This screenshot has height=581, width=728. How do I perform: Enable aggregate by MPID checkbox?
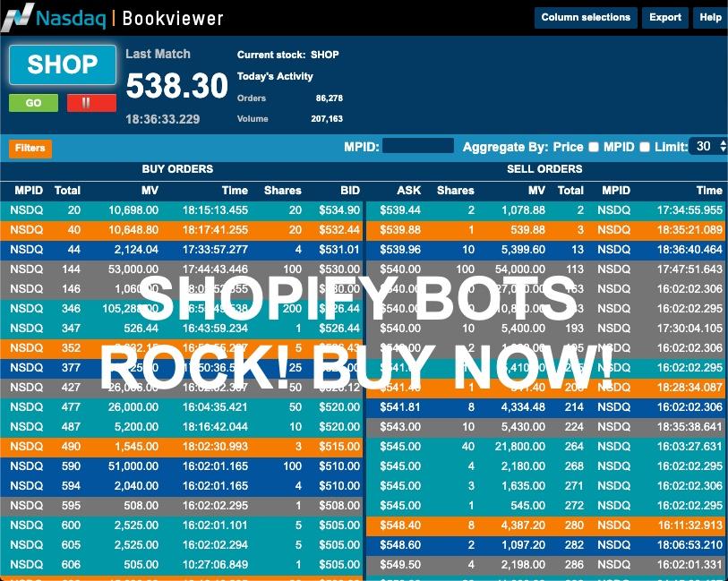tap(645, 148)
